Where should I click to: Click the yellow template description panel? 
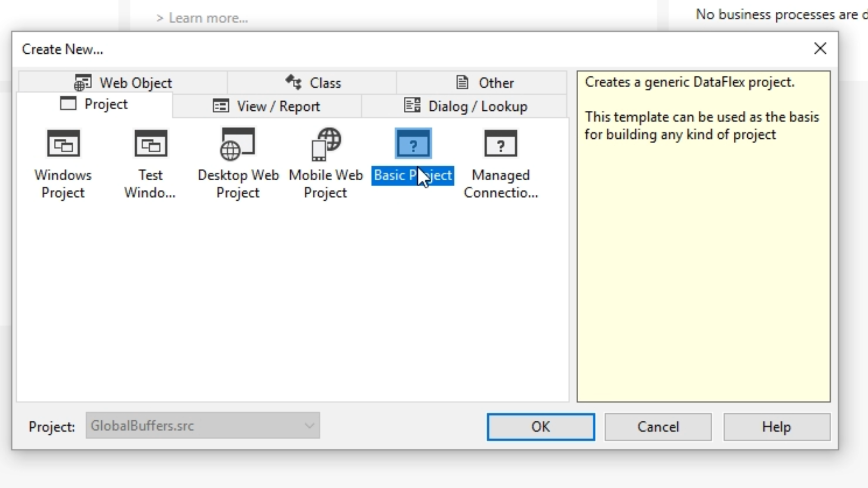coord(703,271)
